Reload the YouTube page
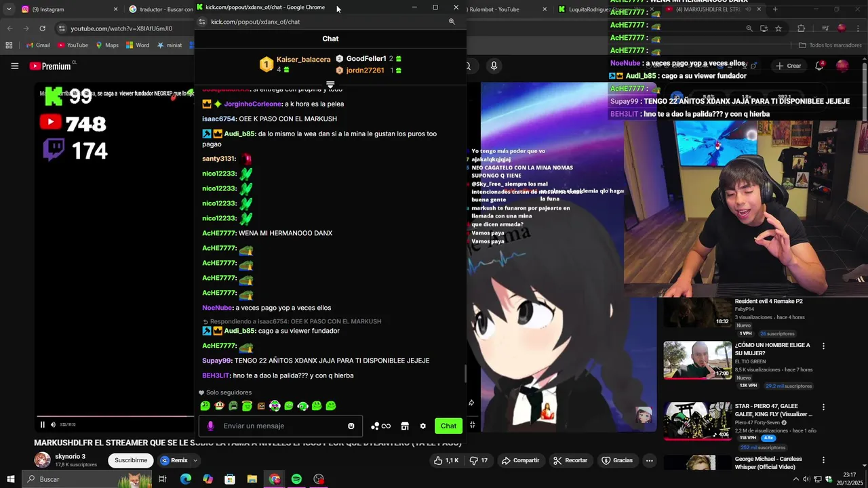Viewport: 868px width, 488px height. click(42, 28)
